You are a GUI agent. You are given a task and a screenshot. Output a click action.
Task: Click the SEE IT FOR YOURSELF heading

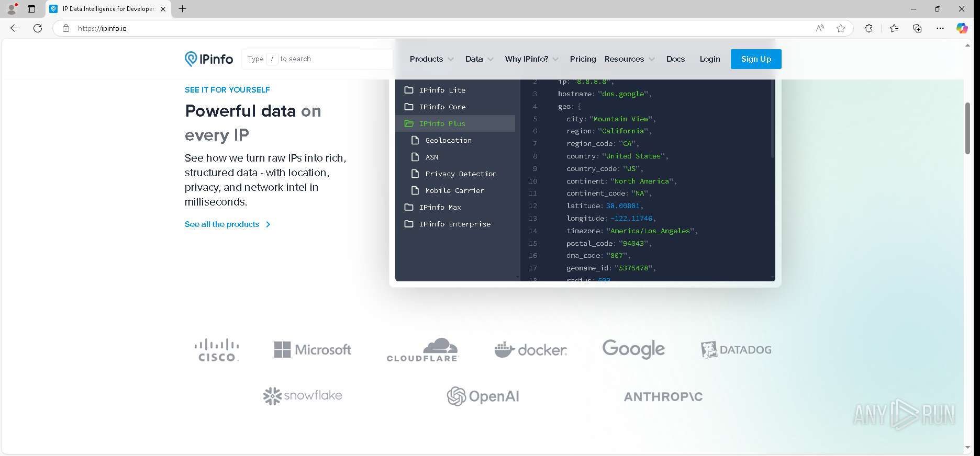coord(227,90)
